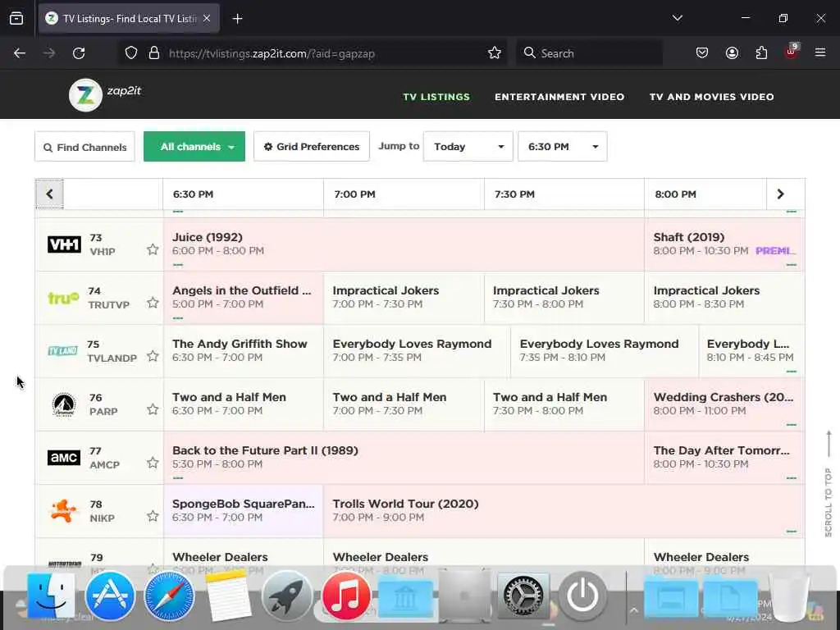Viewport: 840px width, 630px height.
Task: Open System Preferences gear in the dock
Action: [523, 596]
